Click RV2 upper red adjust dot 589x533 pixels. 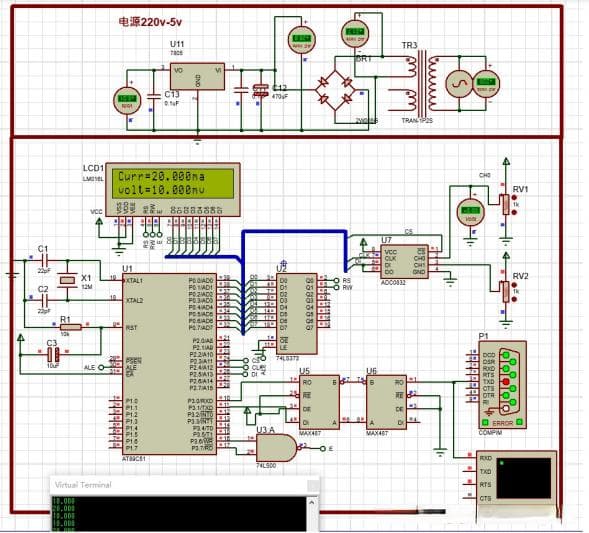tap(514, 284)
